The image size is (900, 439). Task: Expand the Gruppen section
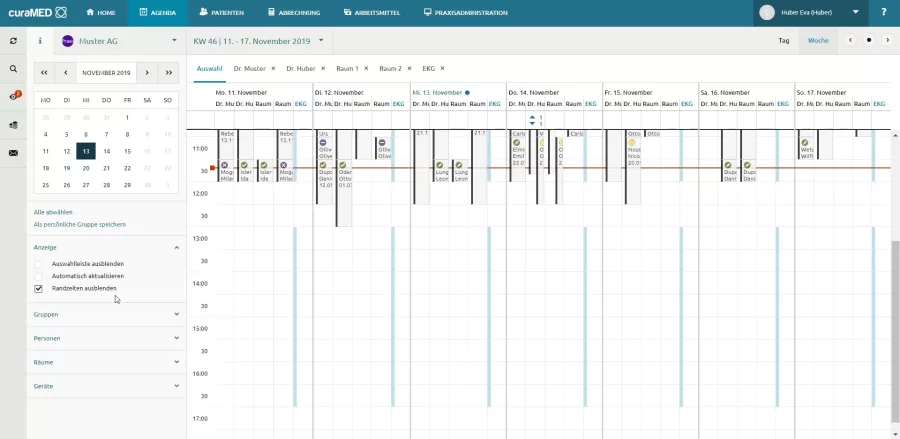tap(107, 314)
